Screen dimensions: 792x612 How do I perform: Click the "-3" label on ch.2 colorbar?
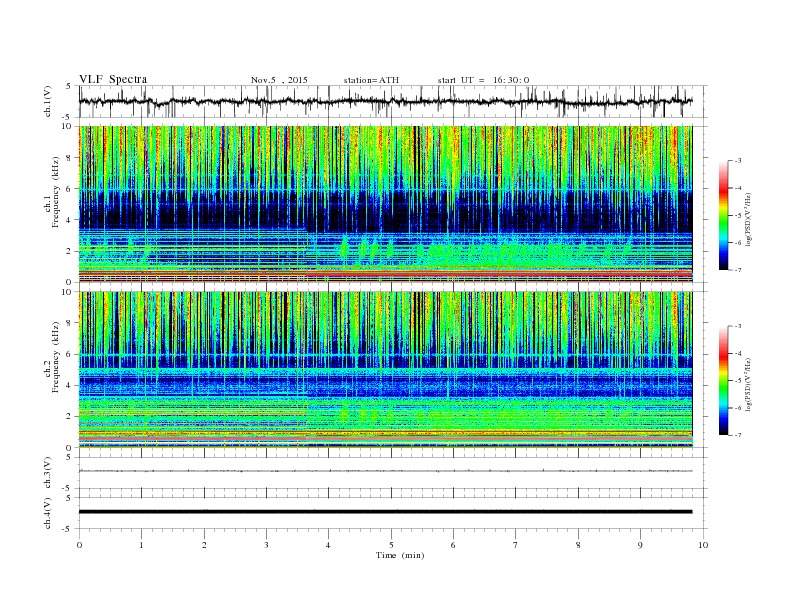pos(737,326)
